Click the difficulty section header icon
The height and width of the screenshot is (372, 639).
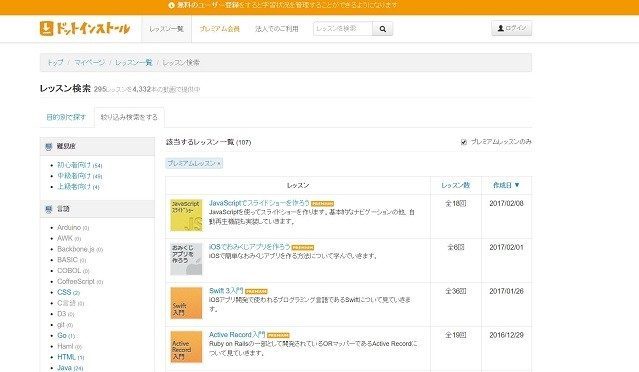(x=48, y=146)
